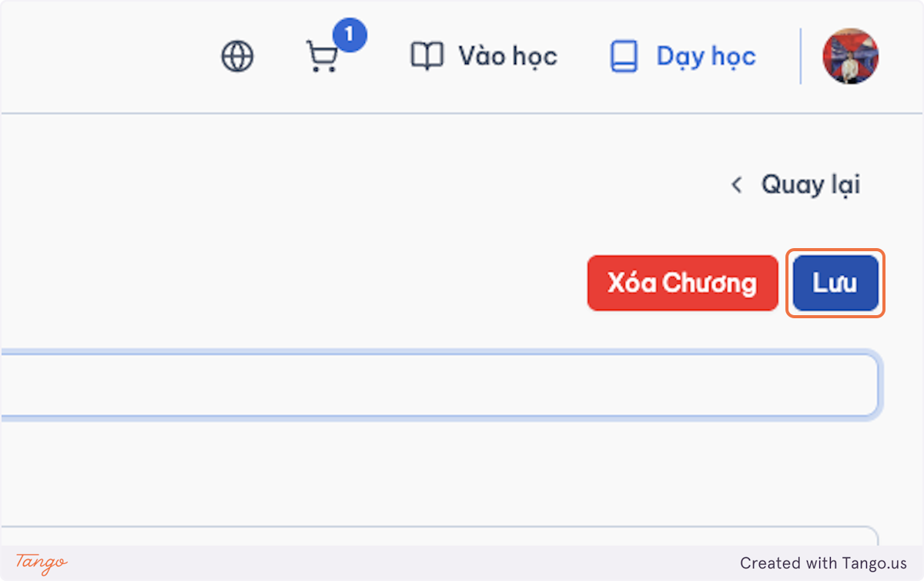Open the globe language selector
Image resolution: width=924 pixels, height=581 pixels.
point(237,56)
